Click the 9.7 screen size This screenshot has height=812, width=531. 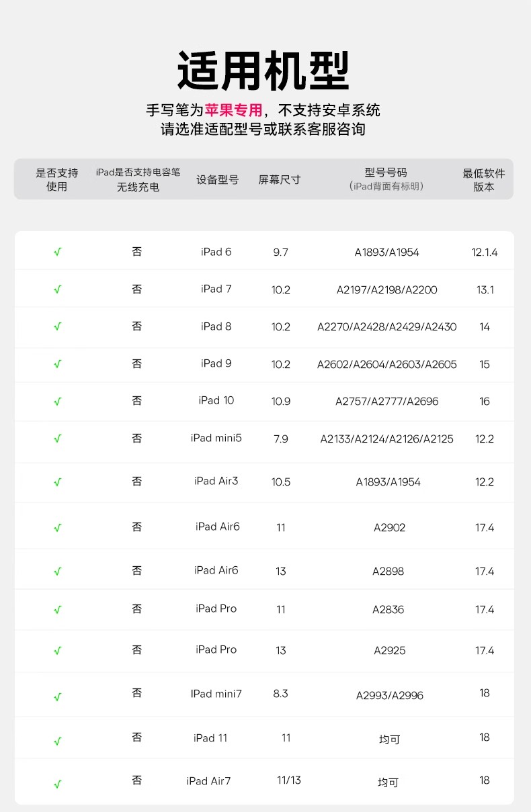pyautogui.click(x=281, y=253)
